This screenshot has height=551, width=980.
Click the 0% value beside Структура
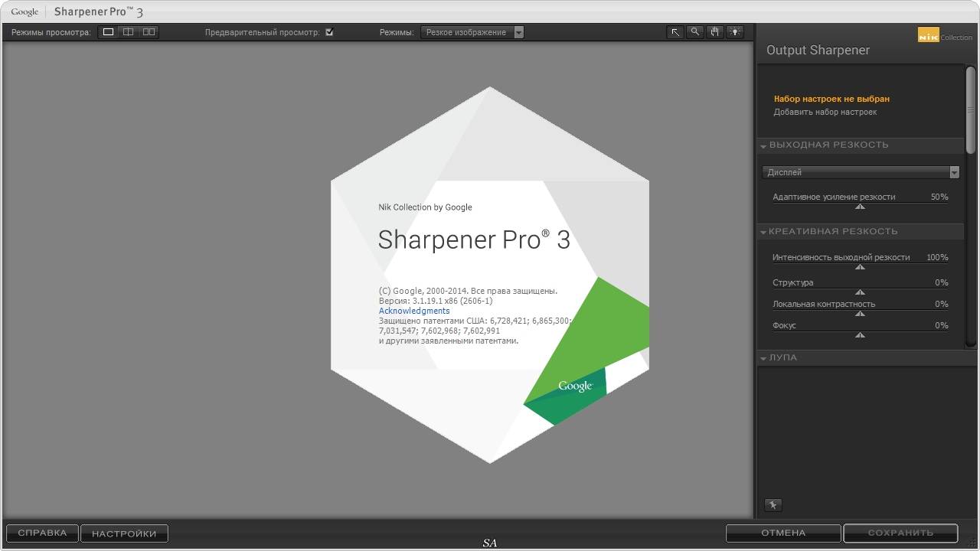pyautogui.click(x=942, y=282)
